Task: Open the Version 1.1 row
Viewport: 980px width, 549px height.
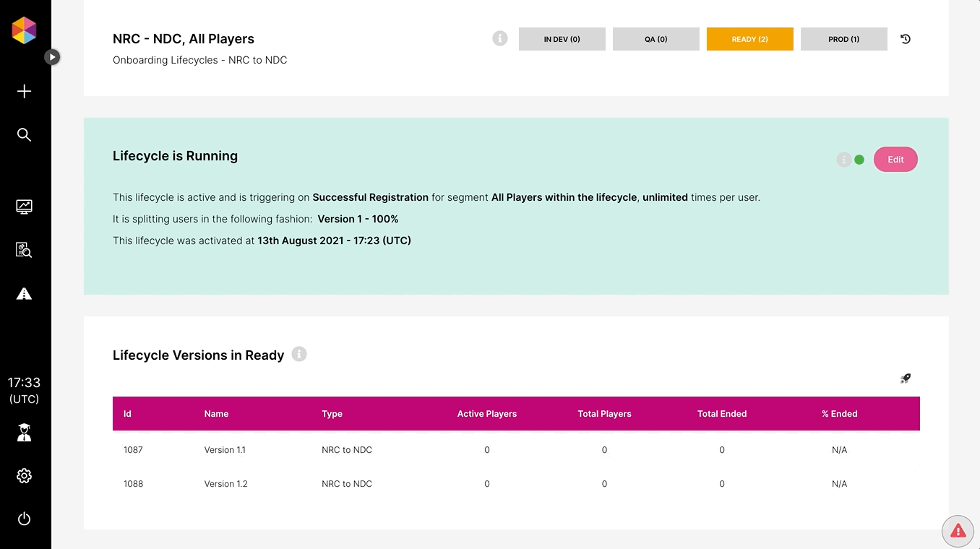Action: (225, 450)
